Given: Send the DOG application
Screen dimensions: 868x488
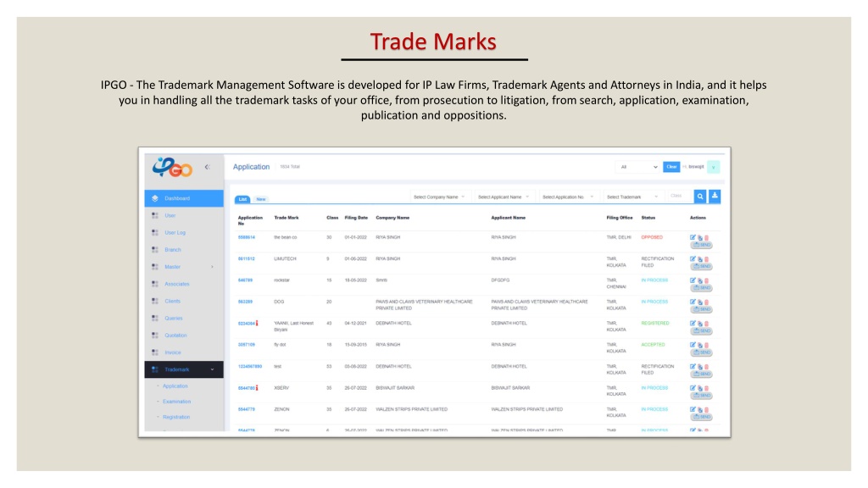Looking at the screenshot, I should pos(701,310).
